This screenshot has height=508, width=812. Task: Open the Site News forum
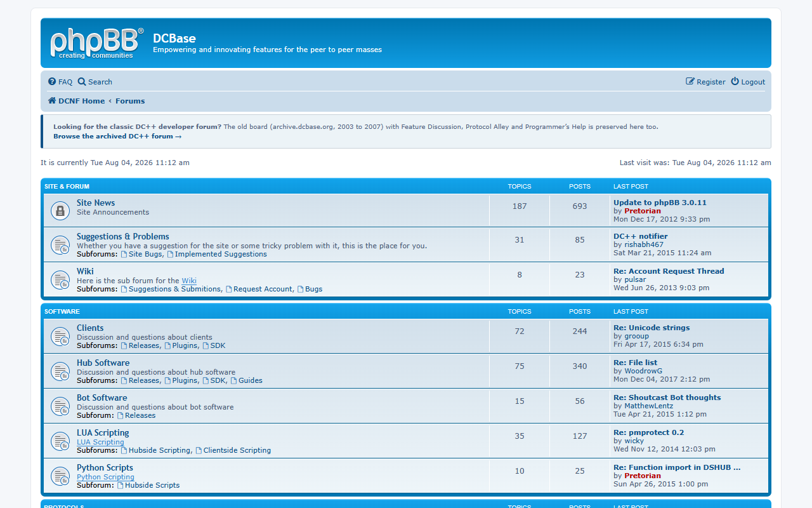[96, 203]
